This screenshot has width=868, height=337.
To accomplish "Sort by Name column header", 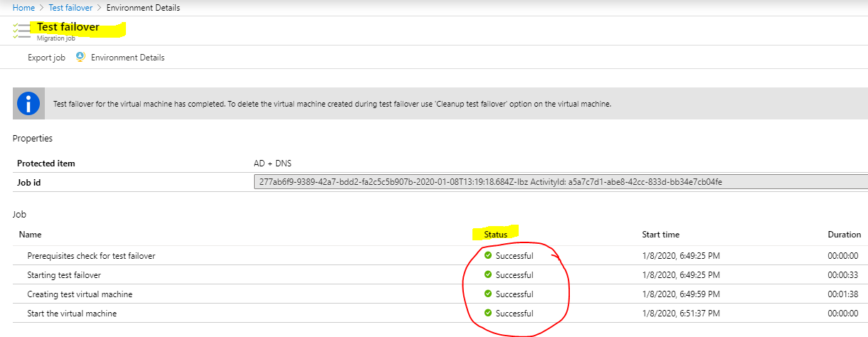I will click(x=31, y=235).
